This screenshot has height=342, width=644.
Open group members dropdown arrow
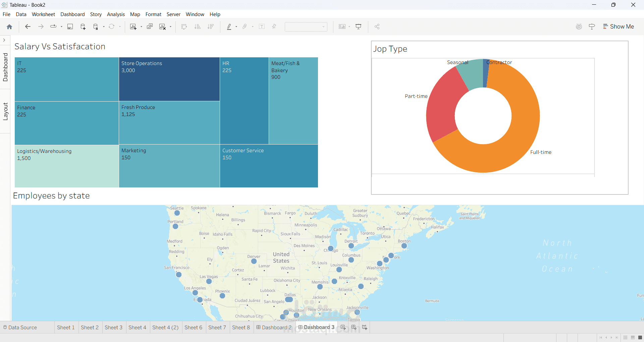pos(253,26)
